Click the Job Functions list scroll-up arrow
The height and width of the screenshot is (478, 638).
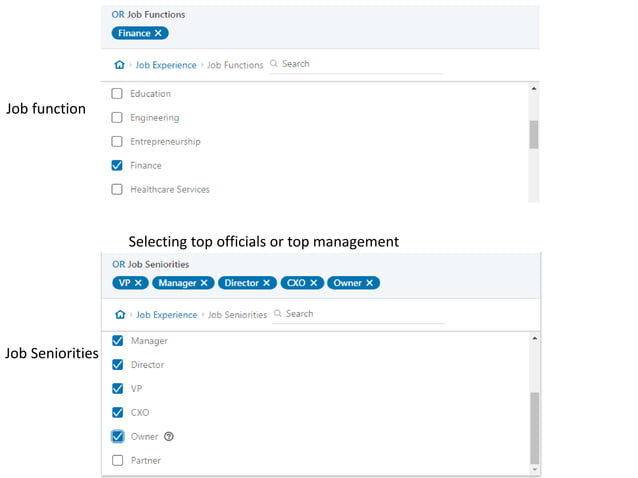(x=534, y=88)
